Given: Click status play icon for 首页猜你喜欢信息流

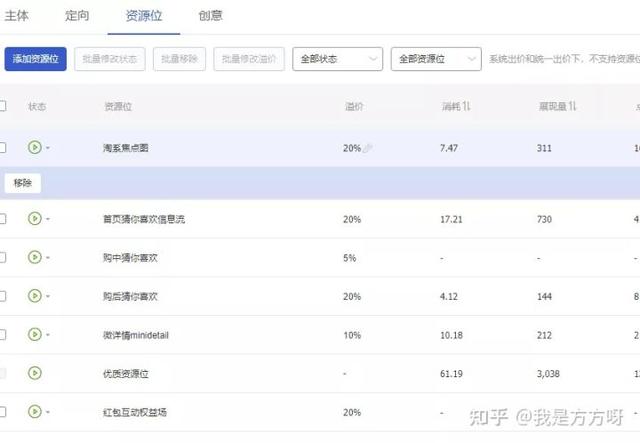Looking at the screenshot, I should (x=35, y=219).
